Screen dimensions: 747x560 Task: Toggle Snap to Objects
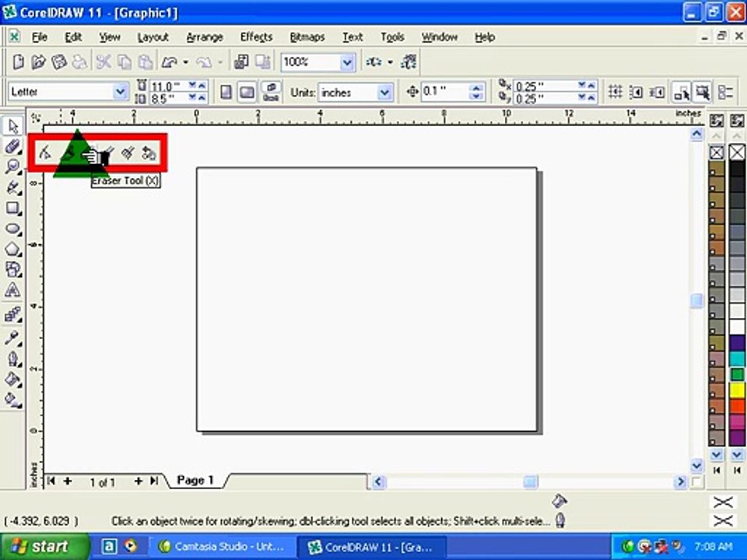pos(657,92)
